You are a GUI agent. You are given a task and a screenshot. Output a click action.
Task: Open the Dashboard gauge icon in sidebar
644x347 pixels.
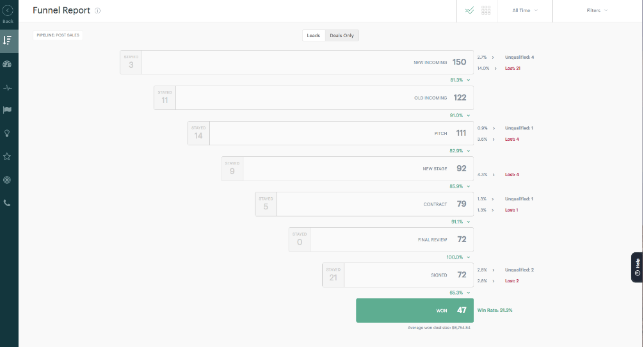[x=8, y=64]
